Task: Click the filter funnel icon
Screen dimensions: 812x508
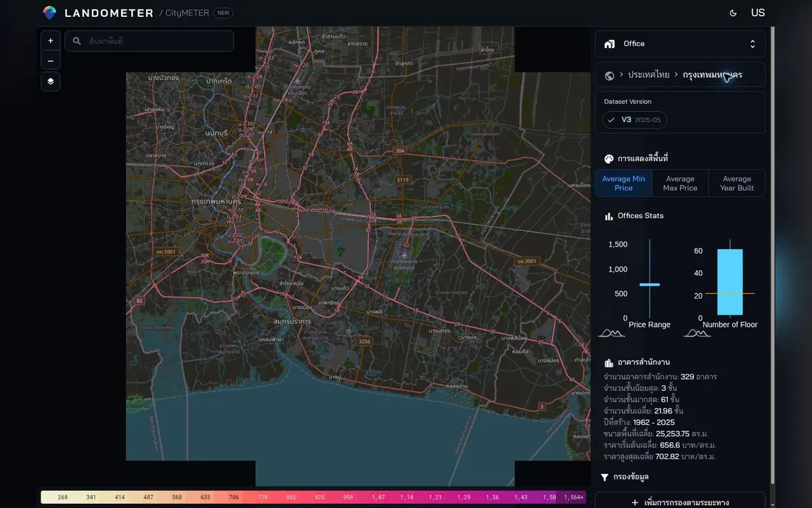Action: 605,478
